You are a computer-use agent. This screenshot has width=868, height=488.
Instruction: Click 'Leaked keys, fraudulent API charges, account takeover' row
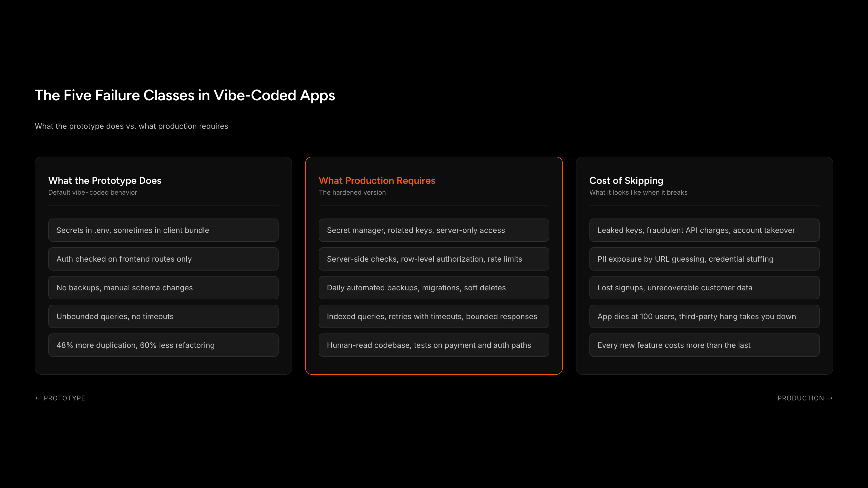click(705, 230)
